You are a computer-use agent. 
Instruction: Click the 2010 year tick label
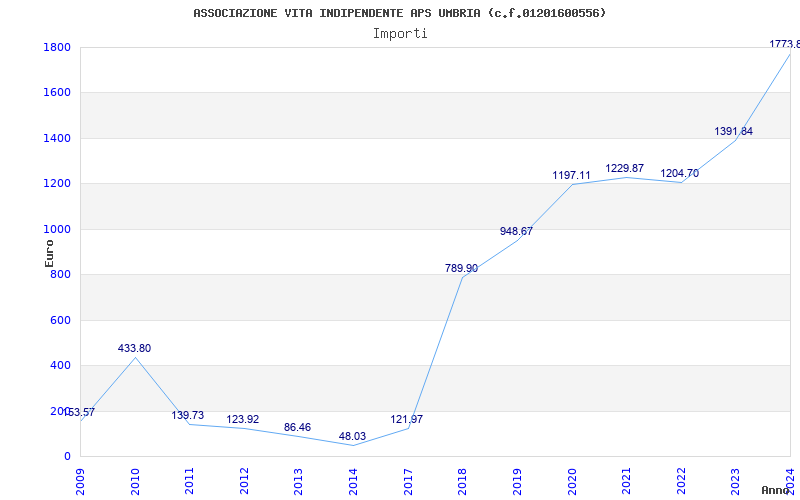click(135, 482)
